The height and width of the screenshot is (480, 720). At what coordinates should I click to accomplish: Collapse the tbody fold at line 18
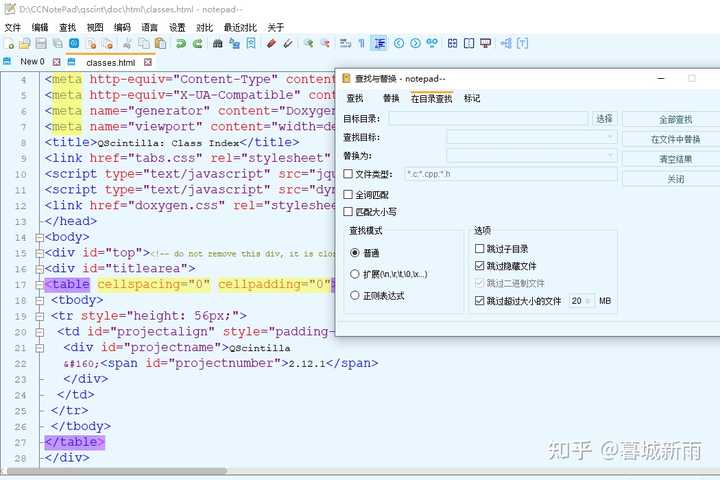[39, 300]
